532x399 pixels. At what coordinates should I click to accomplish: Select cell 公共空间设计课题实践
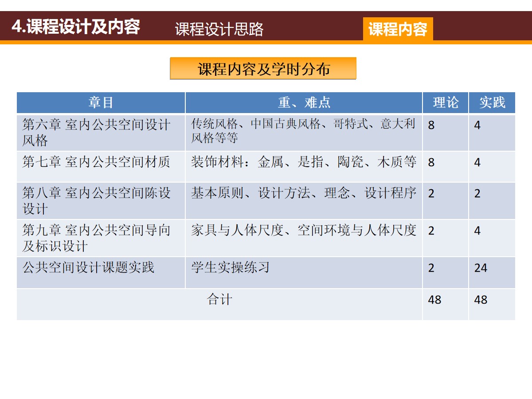101,273
